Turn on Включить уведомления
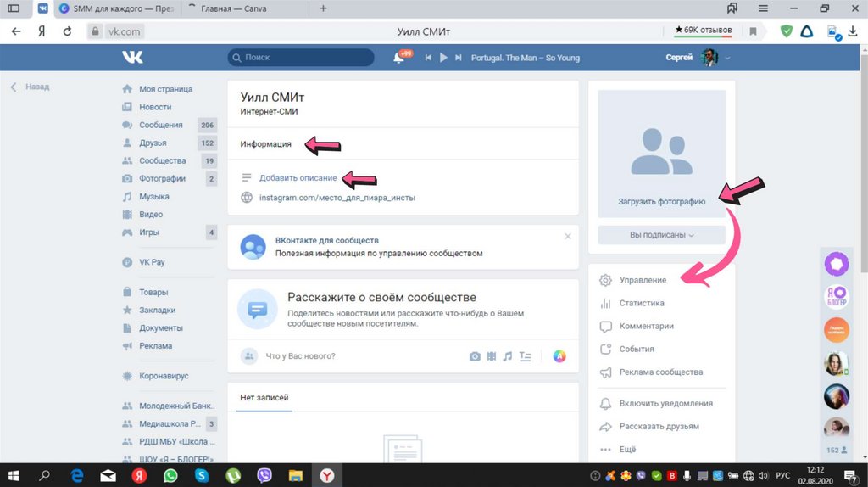The height and width of the screenshot is (487, 868). pyautogui.click(x=665, y=404)
